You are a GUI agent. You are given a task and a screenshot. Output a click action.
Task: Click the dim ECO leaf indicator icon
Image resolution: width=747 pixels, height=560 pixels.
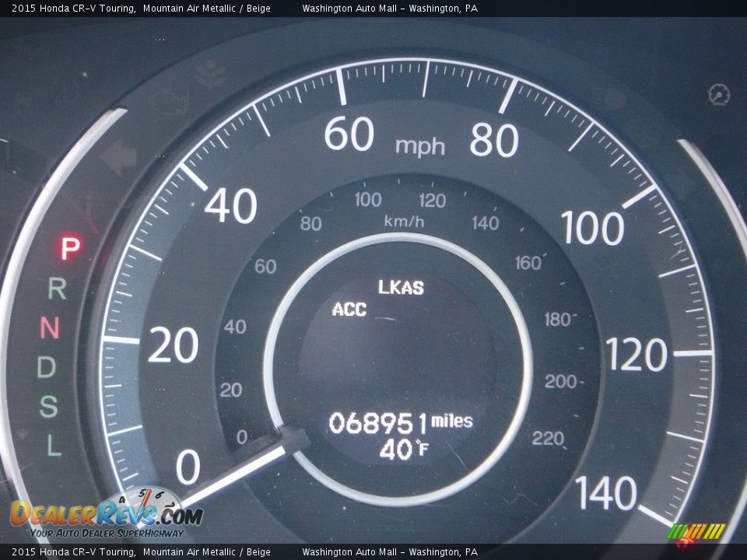[211, 73]
